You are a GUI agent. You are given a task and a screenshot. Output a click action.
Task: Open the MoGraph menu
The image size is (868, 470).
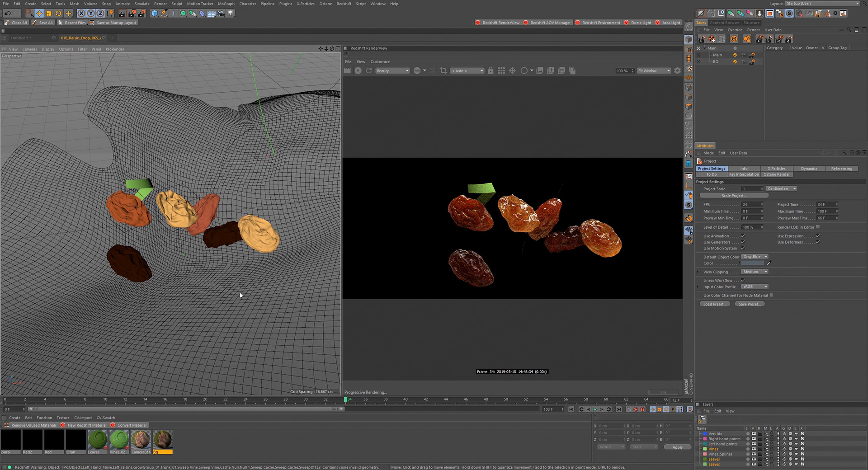(226, 4)
